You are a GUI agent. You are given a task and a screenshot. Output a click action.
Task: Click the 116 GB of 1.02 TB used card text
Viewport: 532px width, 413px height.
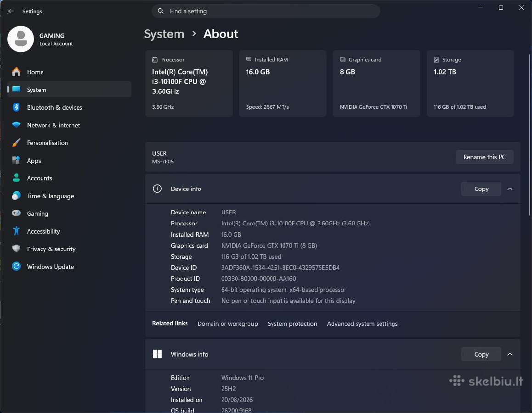pyautogui.click(x=459, y=107)
